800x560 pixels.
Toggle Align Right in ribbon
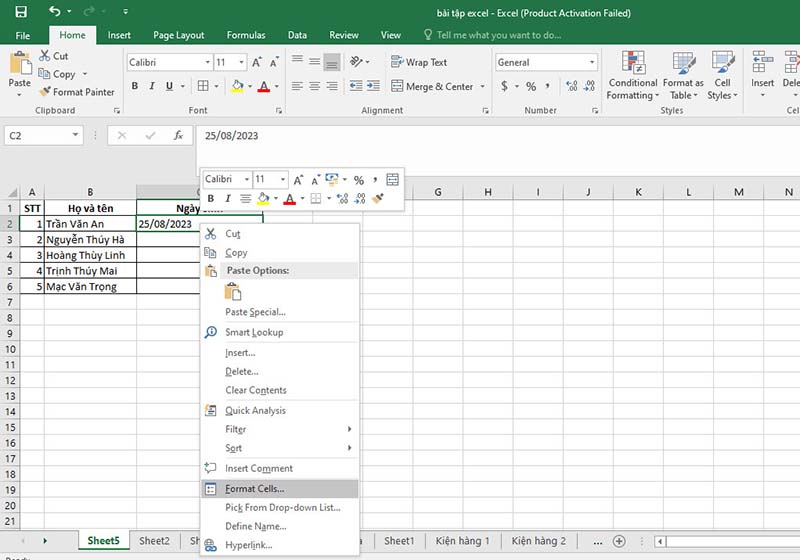[x=332, y=86]
